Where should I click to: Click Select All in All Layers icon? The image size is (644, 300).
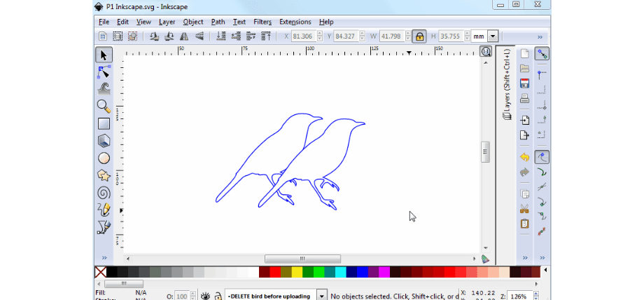click(118, 36)
